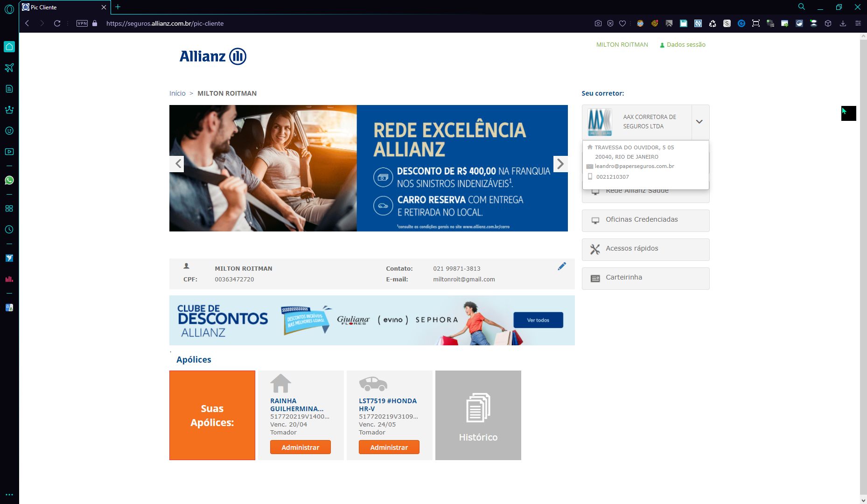Search tabs with the magnifier icon
Screen dimensions: 867x504
[x=802, y=7]
